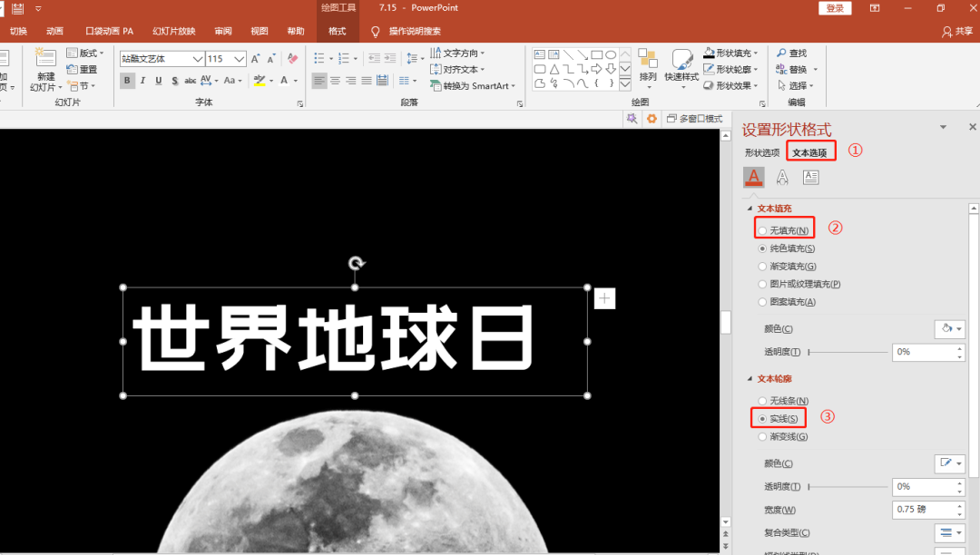980x555 pixels.
Task: Clear all formatting eraser icon
Action: click(x=292, y=59)
